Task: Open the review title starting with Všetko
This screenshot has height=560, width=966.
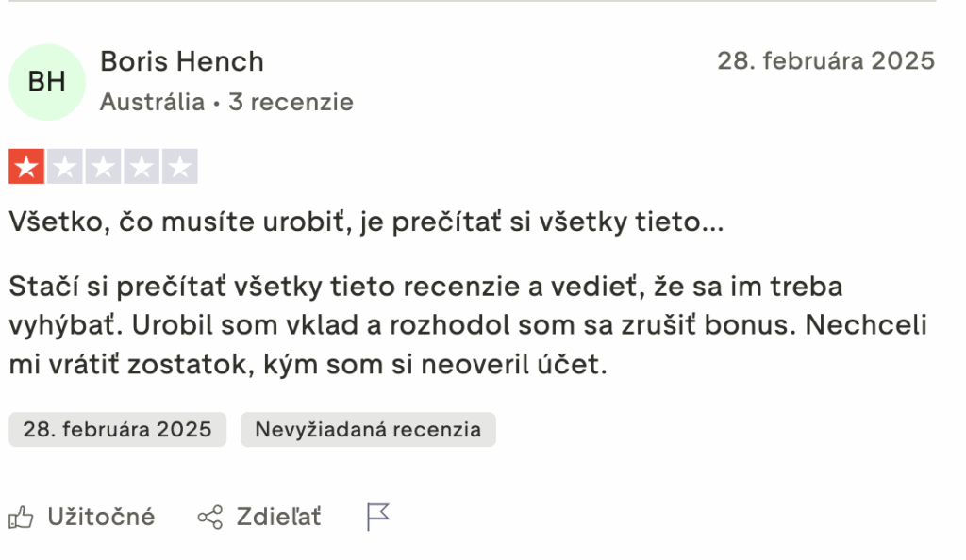Action: [365, 223]
